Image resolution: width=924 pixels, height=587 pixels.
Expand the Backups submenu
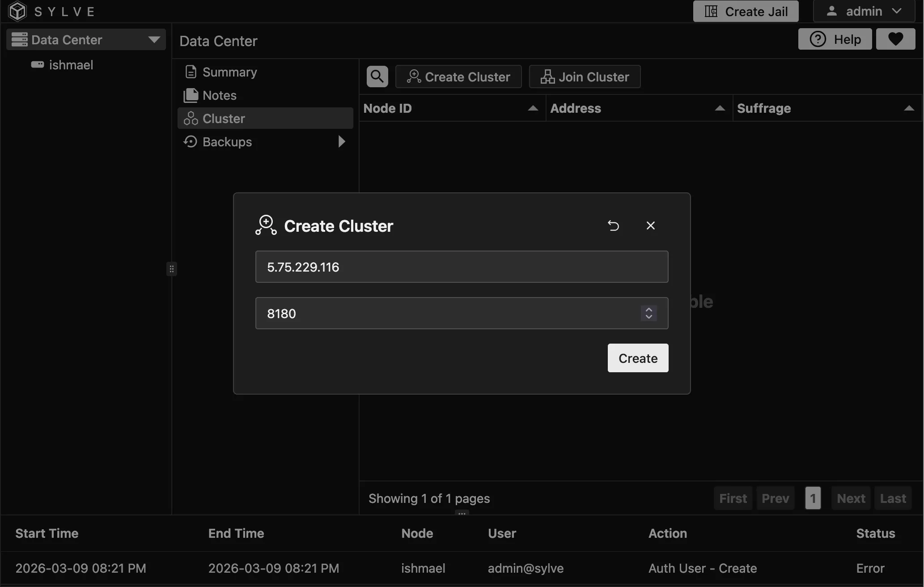coord(341,141)
